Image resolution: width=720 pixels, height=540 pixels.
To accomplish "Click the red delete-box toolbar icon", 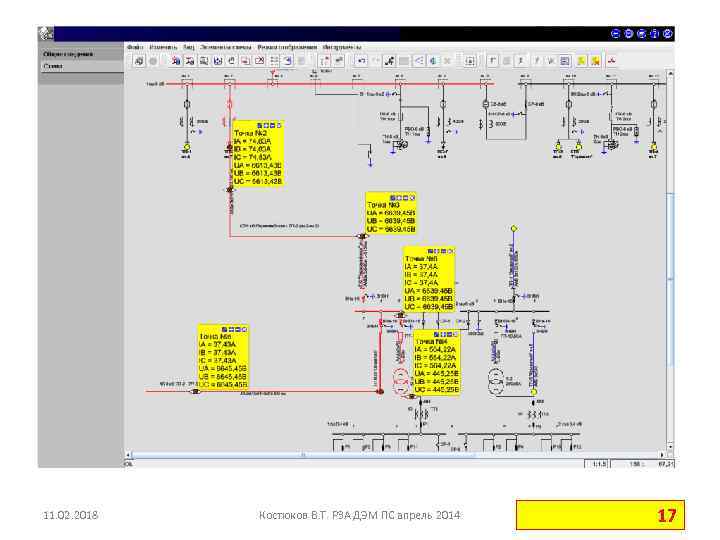I will point(259,61).
